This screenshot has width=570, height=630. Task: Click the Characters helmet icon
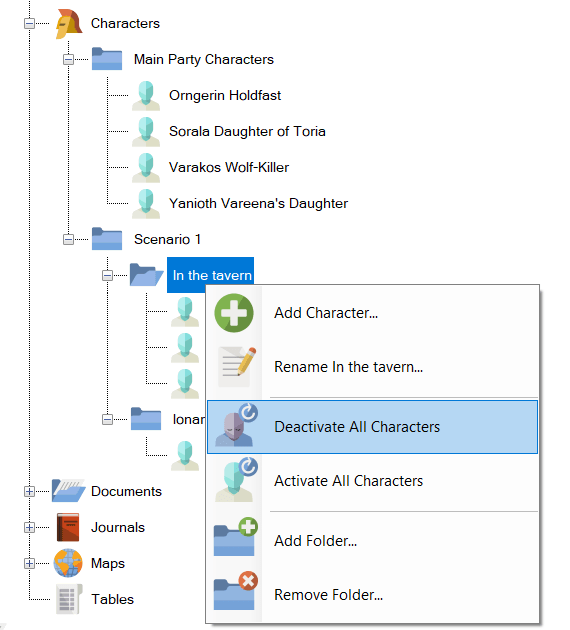pos(69,24)
